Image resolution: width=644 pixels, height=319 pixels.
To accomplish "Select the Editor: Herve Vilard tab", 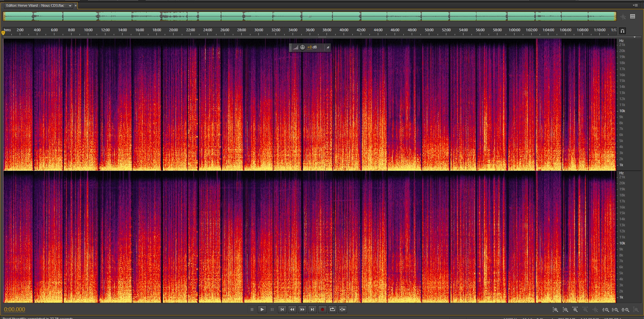I will pyautogui.click(x=35, y=6).
